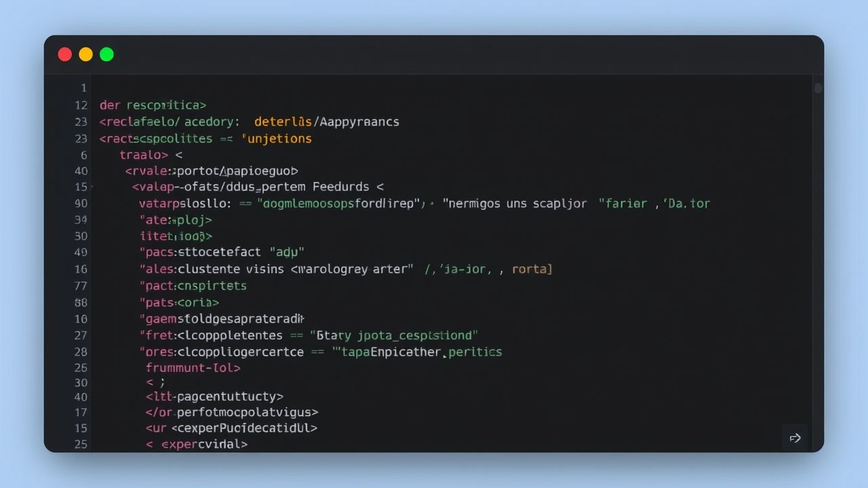
Task: Click line number 25 in gutter
Action: point(81,445)
